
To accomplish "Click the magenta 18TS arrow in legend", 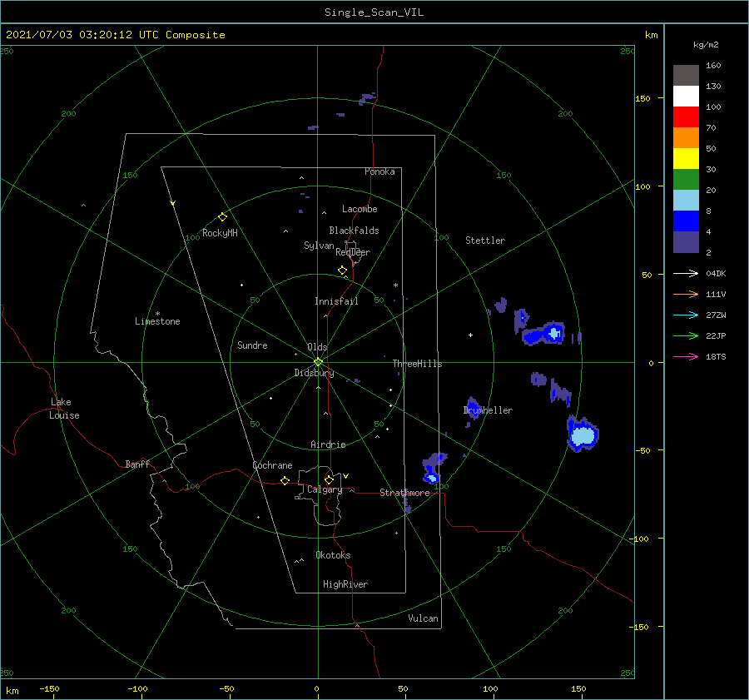I will [x=686, y=356].
